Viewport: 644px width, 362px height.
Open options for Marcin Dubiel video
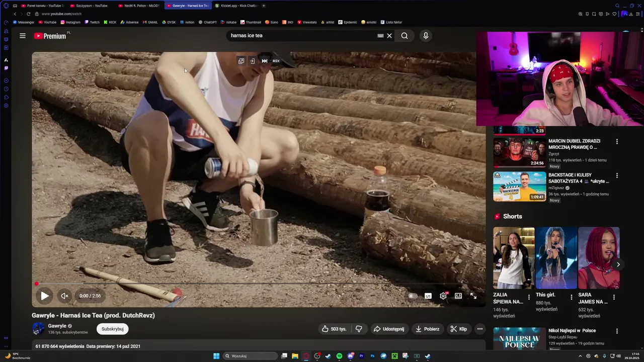click(617, 142)
